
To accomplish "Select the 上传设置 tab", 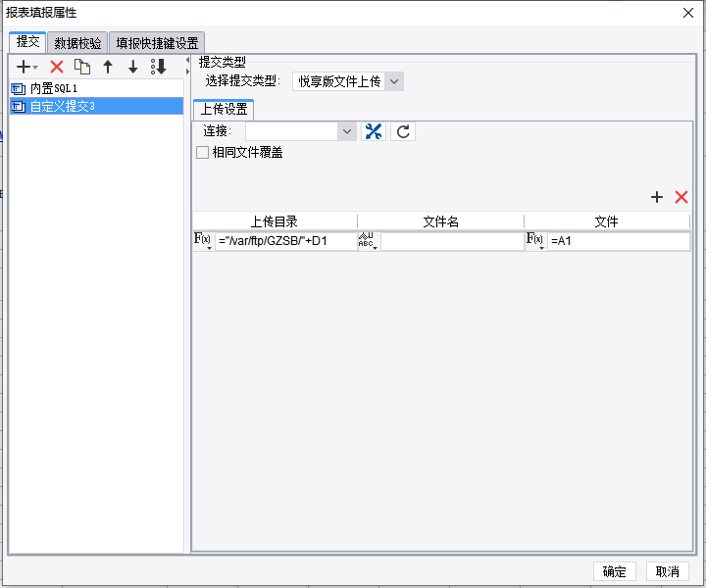I will click(224, 110).
